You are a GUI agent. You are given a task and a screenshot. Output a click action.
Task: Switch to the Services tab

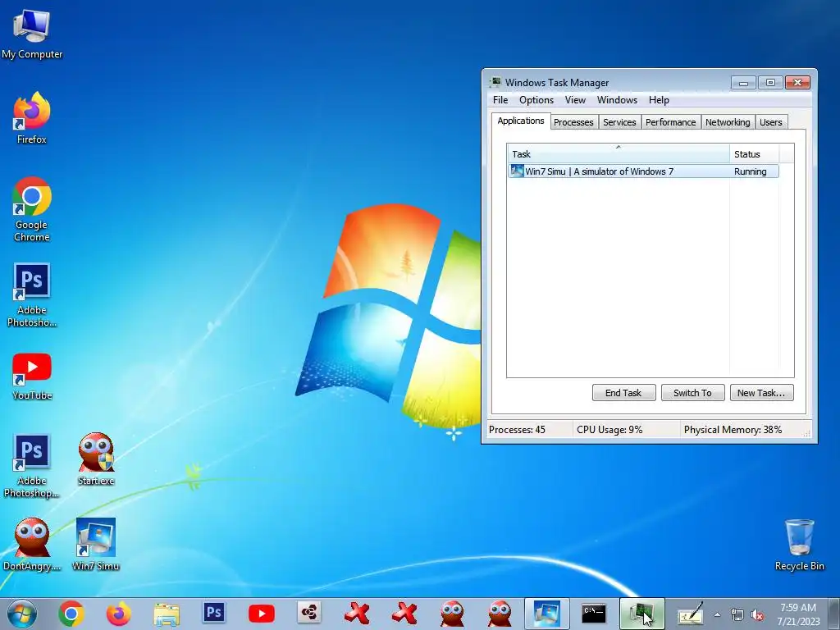[x=619, y=122]
